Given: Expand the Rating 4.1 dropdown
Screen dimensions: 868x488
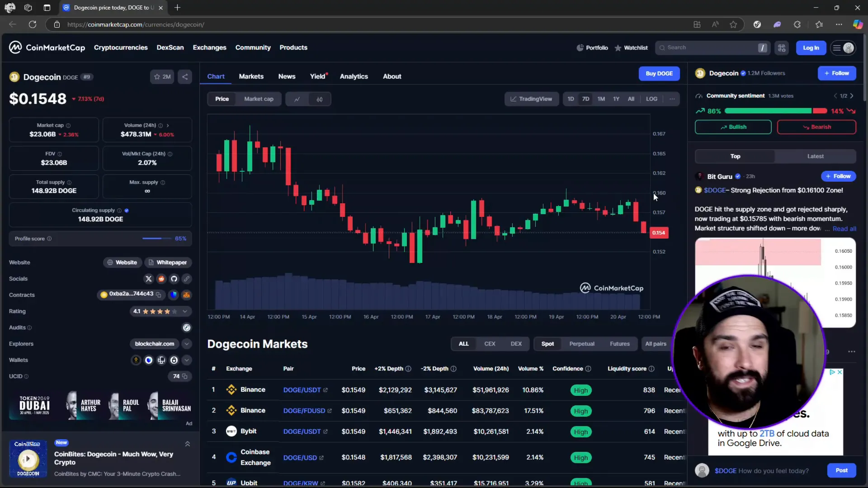Looking at the screenshot, I should [185, 311].
